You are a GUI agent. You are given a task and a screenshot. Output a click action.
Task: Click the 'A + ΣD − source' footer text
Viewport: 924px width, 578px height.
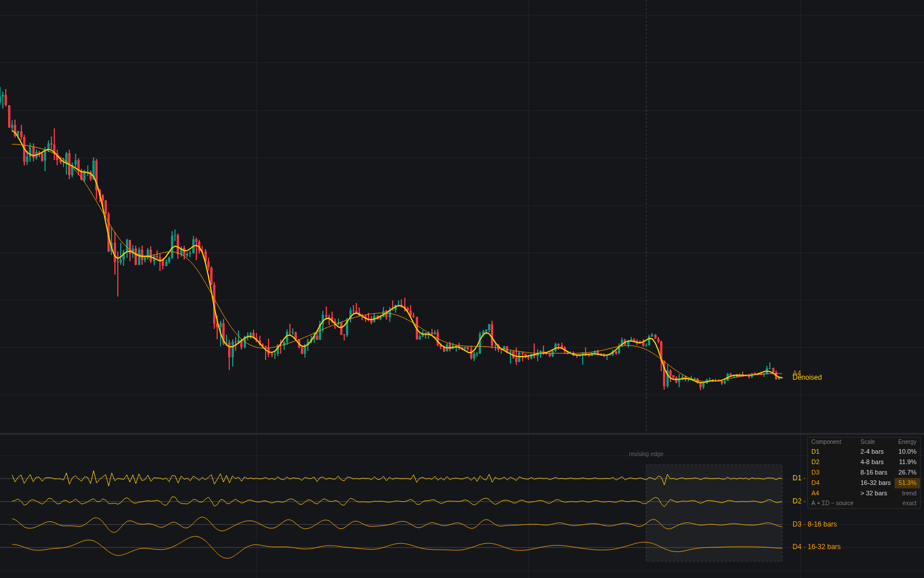pos(832,503)
